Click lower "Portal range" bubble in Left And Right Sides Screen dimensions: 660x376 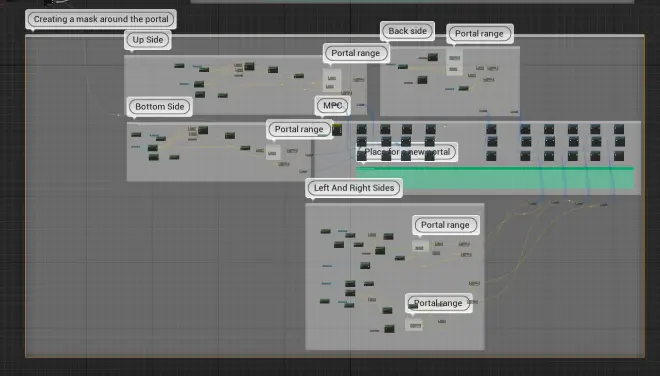(x=438, y=303)
